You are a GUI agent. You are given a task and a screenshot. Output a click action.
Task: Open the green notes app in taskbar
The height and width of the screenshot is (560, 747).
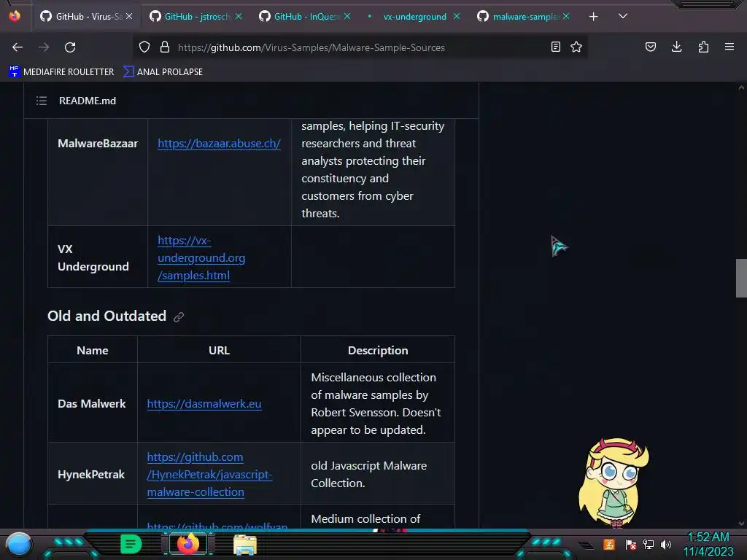[131, 544]
